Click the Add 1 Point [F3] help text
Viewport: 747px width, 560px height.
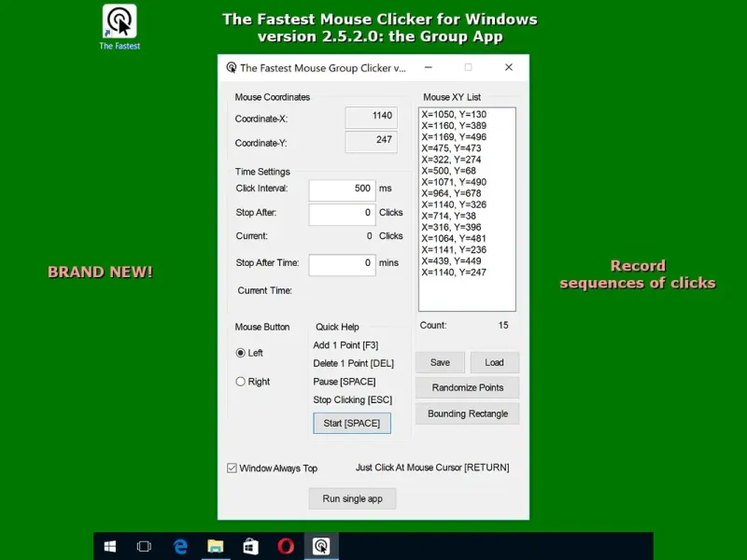tap(345, 345)
